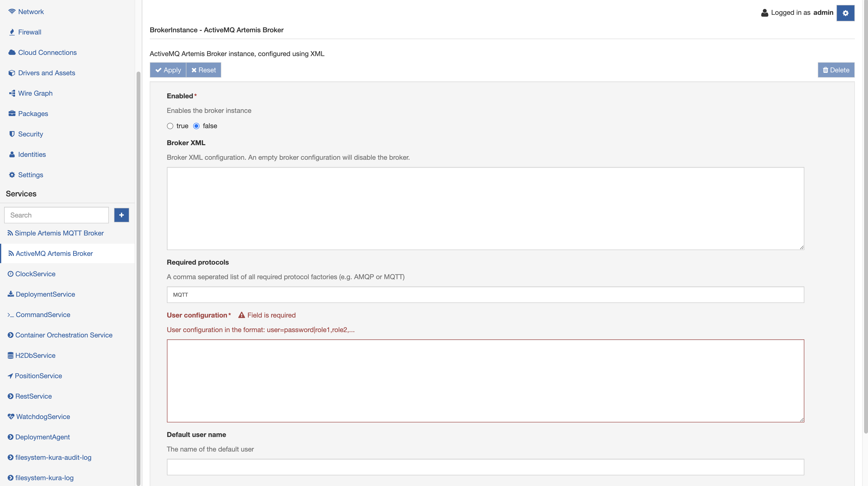Apply the broker configuration
Viewport: 868px width, 486px height.
(x=168, y=70)
